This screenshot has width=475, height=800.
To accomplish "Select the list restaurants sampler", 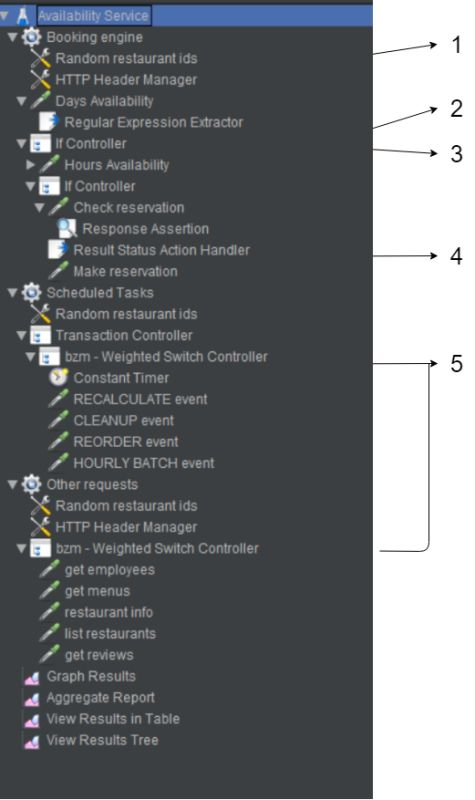I will click(x=110, y=634).
